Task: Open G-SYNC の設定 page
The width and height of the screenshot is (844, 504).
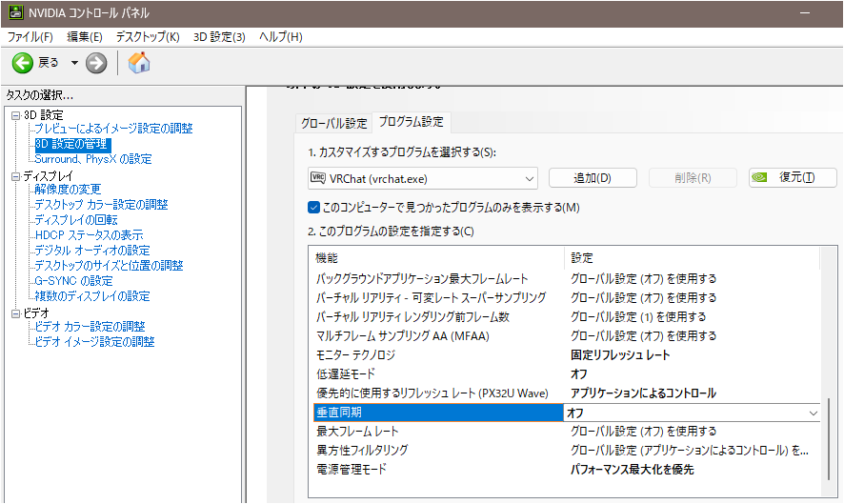Action: (x=73, y=280)
